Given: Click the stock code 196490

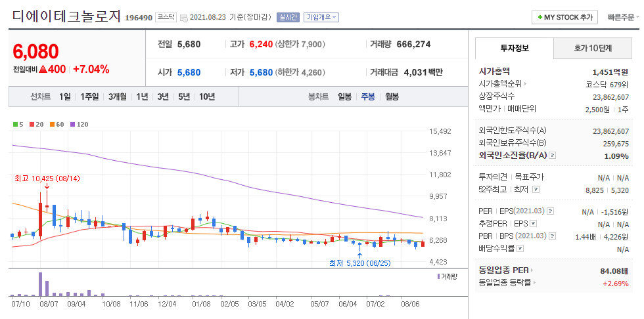Looking at the screenshot, I should point(139,18).
